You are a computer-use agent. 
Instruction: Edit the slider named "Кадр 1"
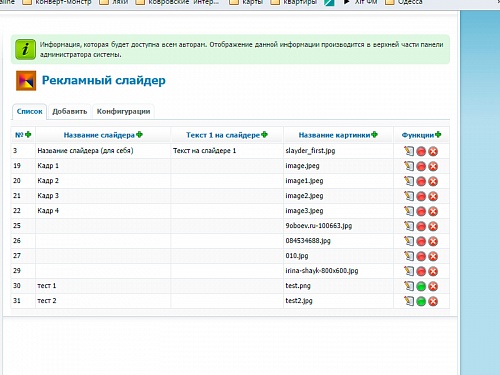click(x=409, y=166)
